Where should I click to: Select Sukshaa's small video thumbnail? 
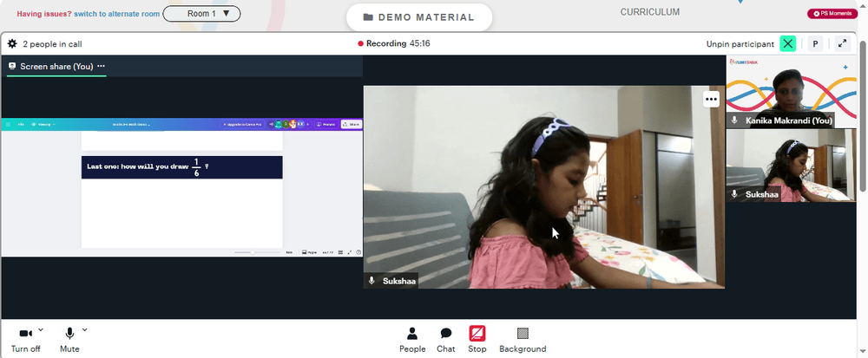[x=791, y=166]
